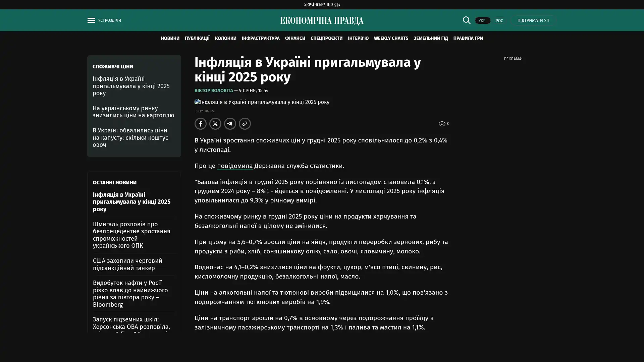Screen dimensions: 644x362
Task: Open the НОВИНИ menu section
Action: point(170,38)
